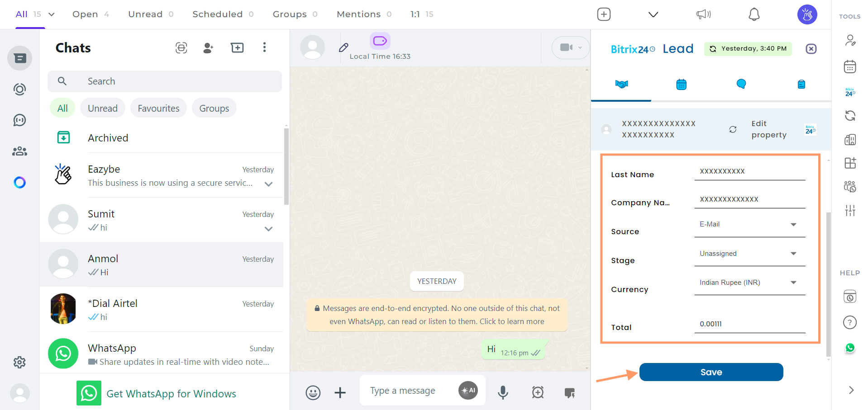Switch to the Mentions tab

click(x=364, y=14)
